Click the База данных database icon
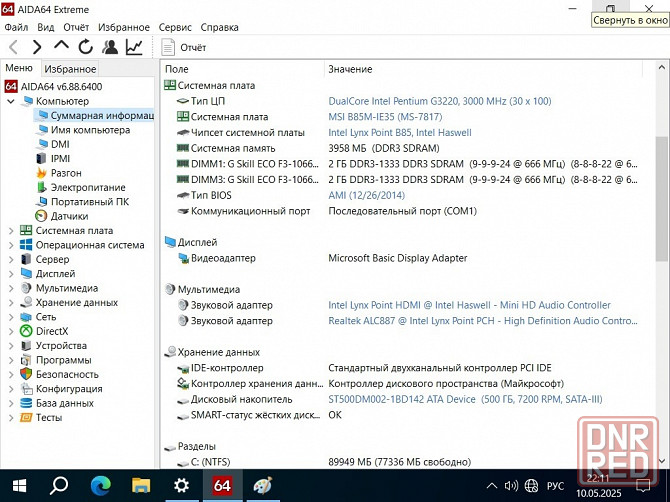This screenshot has height=502, width=670. point(26,403)
